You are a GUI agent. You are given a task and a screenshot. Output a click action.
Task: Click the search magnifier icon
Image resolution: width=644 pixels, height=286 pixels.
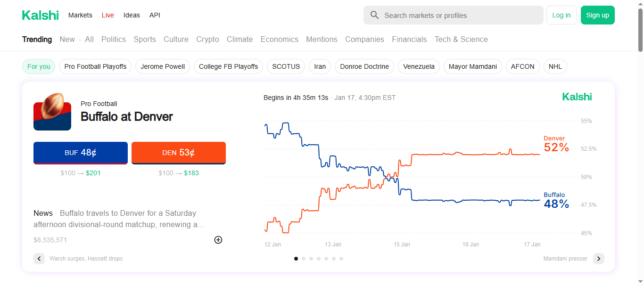pos(375,15)
